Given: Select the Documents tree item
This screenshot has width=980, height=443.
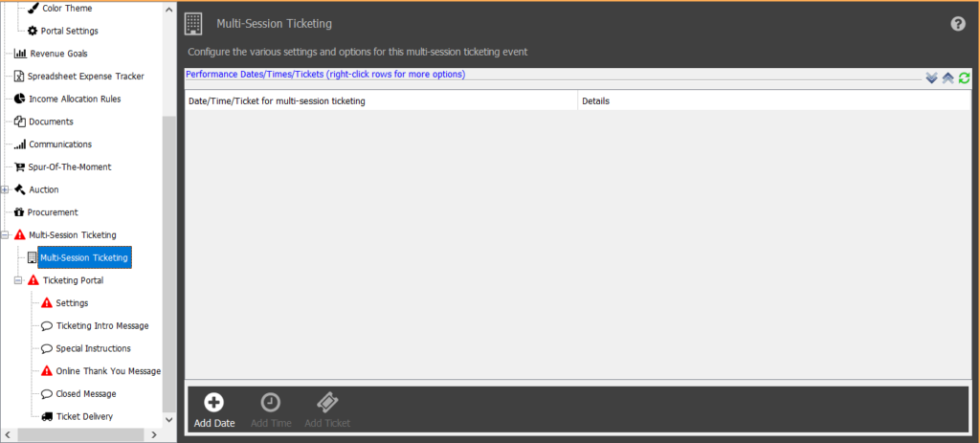Looking at the screenshot, I should 51,122.
